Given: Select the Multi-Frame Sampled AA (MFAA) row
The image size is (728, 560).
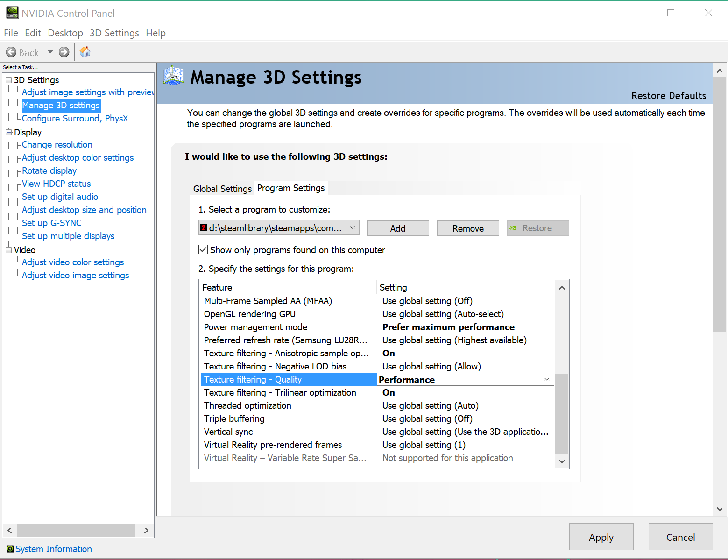Looking at the screenshot, I should (x=377, y=301).
